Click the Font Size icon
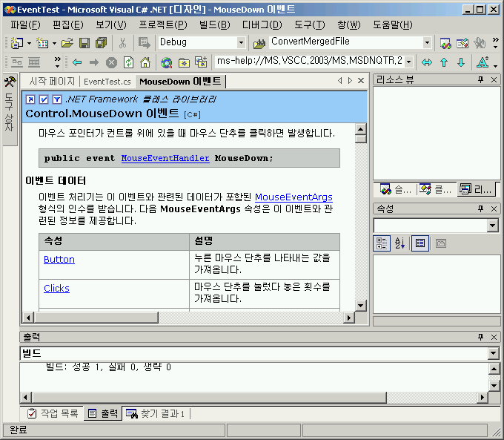The image size is (504, 440). (x=483, y=62)
